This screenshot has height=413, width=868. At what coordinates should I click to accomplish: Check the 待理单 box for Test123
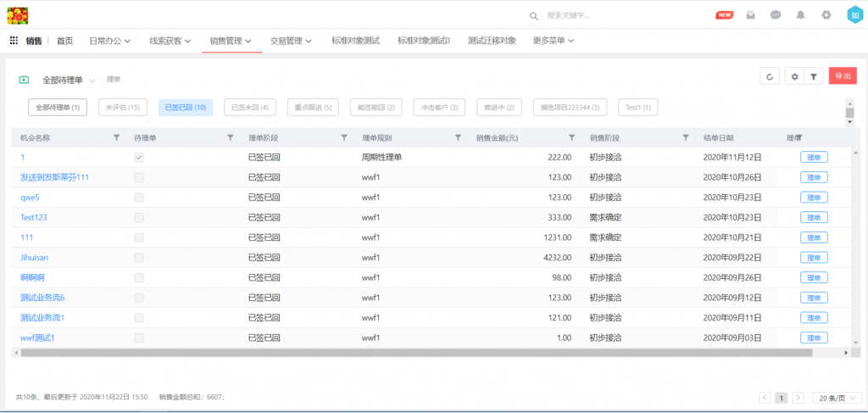139,217
